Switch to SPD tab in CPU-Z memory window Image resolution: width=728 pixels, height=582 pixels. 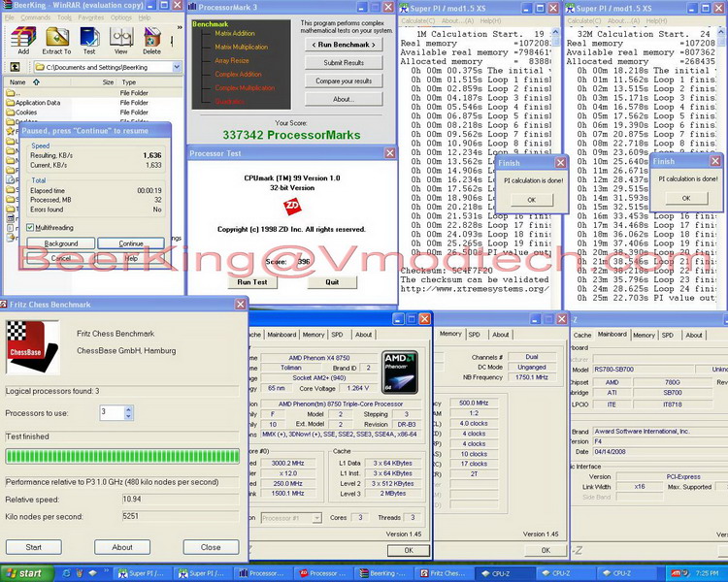pyautogui.click(x=474, y=335)
